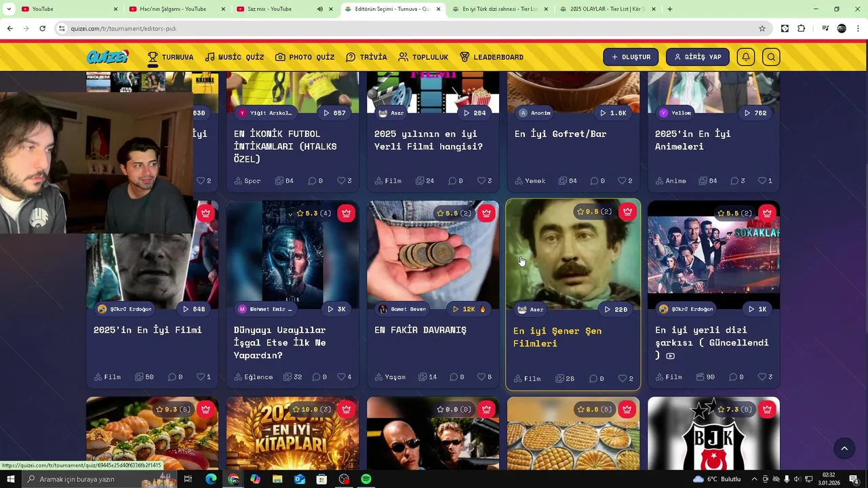Open the Windows Start menu
This screenshot has width=868, height=488.
(x=10, y=479)
